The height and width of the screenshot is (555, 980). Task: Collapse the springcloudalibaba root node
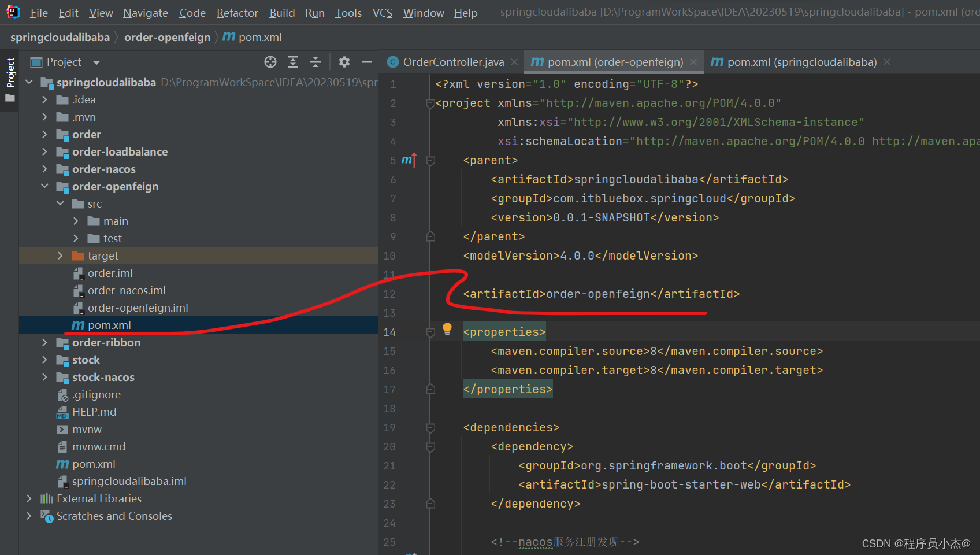(29, 82)
